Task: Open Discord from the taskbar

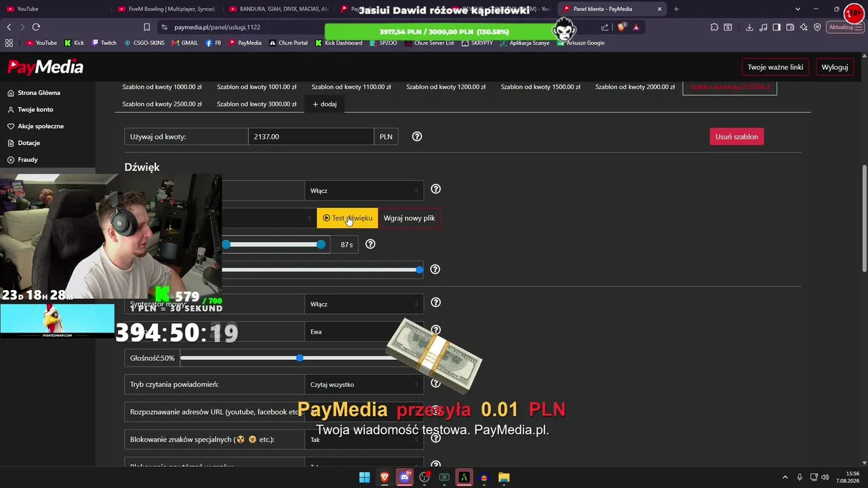Action: tap(405, 477)
